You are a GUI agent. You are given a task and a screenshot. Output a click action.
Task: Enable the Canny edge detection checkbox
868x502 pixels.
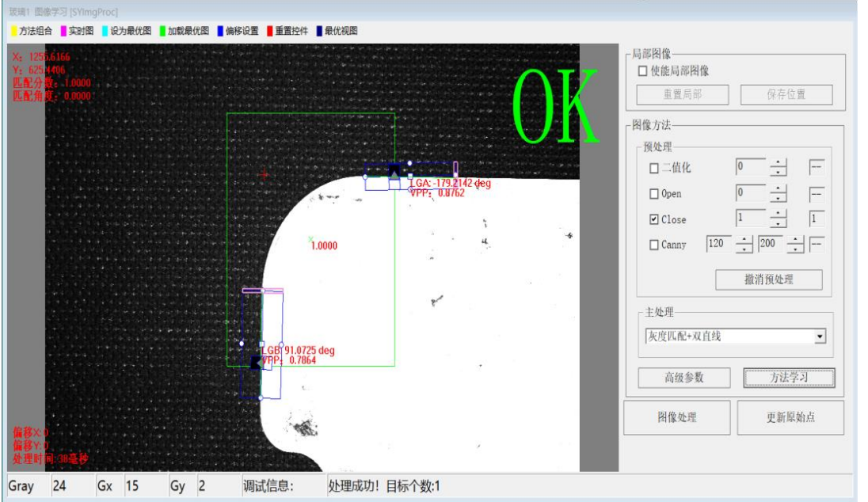(654, 245)
